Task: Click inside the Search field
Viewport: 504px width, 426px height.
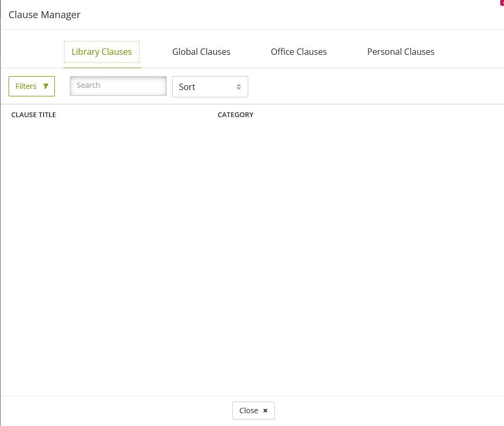Action: pyautogui.click(x=118, y=86)
